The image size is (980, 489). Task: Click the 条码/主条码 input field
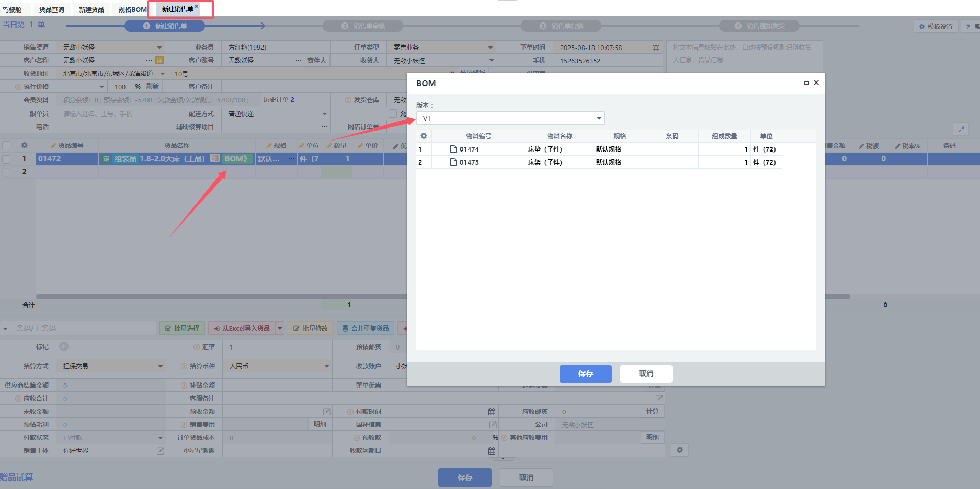[x=84, y=328]
